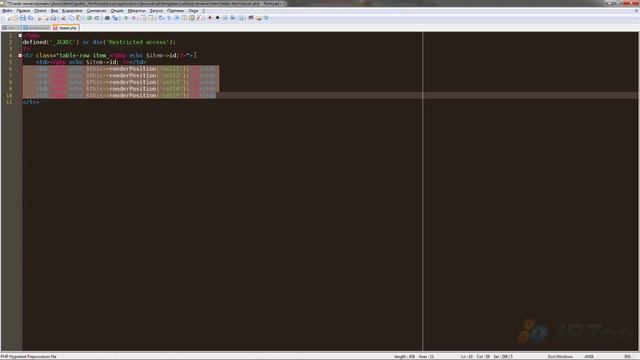This screenshot has height=360, width=640.
Task: Click the Save All toolbar icon
Action: 31,18
